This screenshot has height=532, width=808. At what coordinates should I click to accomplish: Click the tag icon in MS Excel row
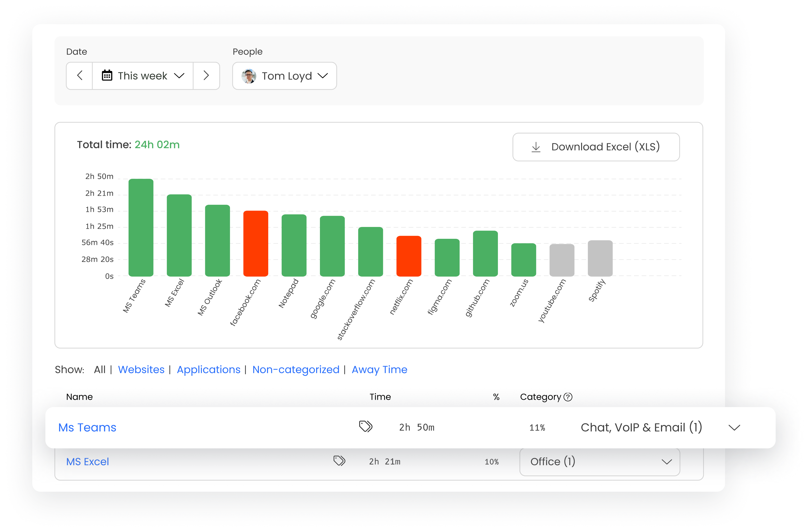pos(339,461)
